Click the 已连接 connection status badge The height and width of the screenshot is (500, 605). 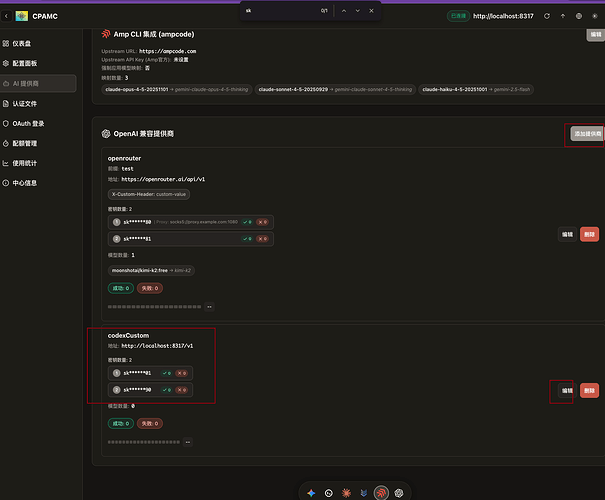pos(458,16)
